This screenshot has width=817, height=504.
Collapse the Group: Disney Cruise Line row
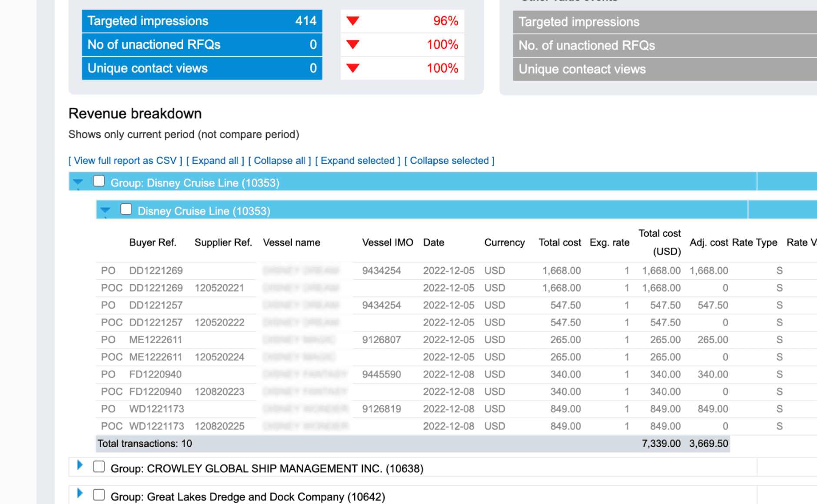[78, 182]
